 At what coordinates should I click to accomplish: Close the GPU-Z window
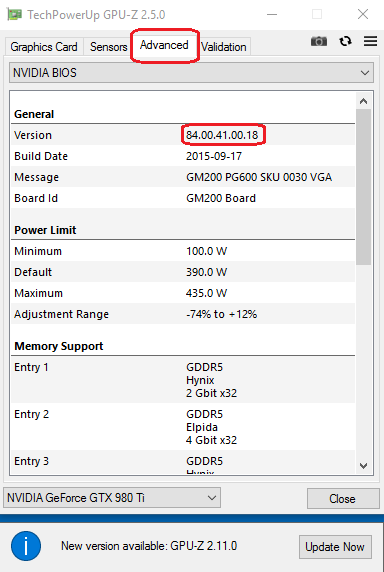click(363, 14)
